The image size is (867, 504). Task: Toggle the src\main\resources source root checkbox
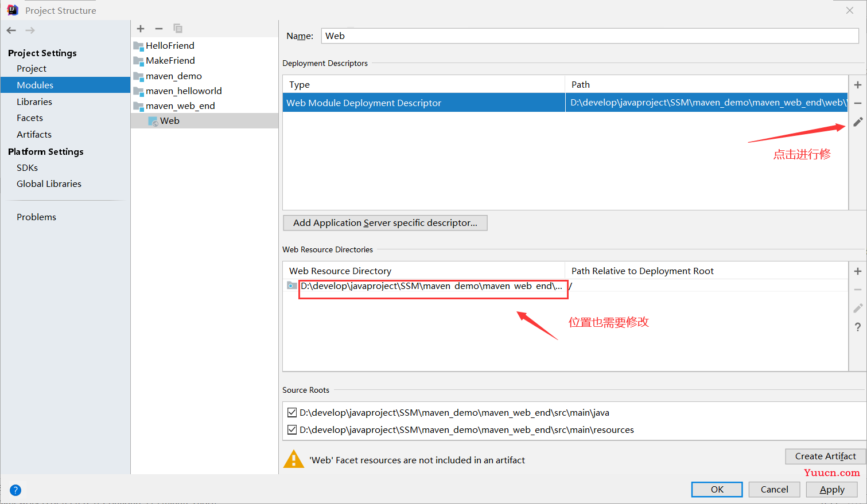point(292,429)
